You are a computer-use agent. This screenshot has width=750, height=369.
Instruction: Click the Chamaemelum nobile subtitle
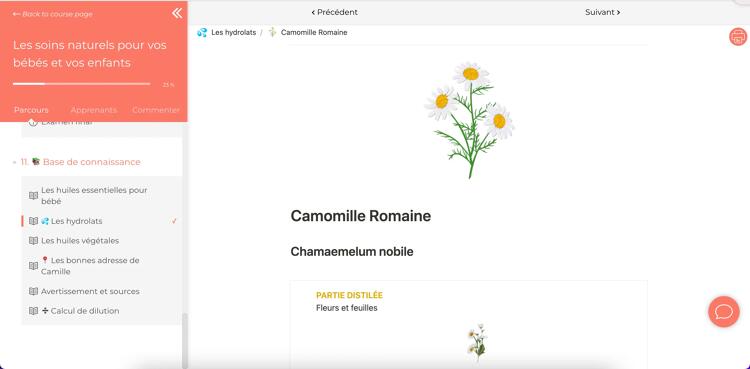tap(352, 252)
